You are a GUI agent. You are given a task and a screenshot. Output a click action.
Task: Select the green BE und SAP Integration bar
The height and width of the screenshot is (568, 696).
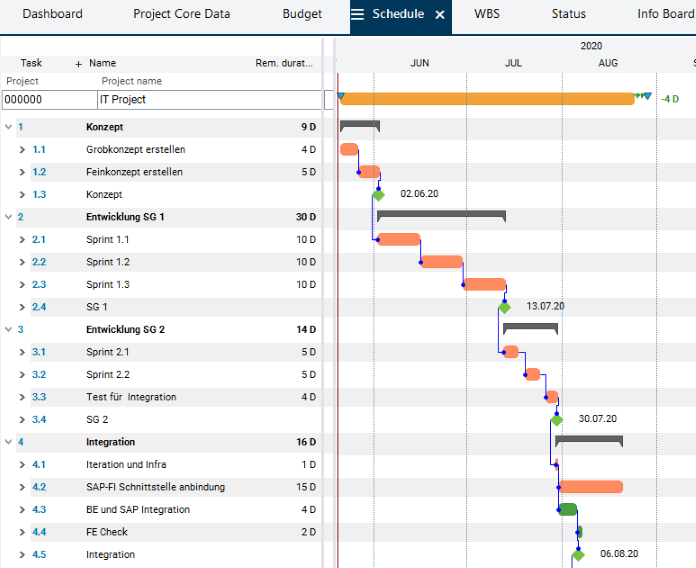coord(568,510)
